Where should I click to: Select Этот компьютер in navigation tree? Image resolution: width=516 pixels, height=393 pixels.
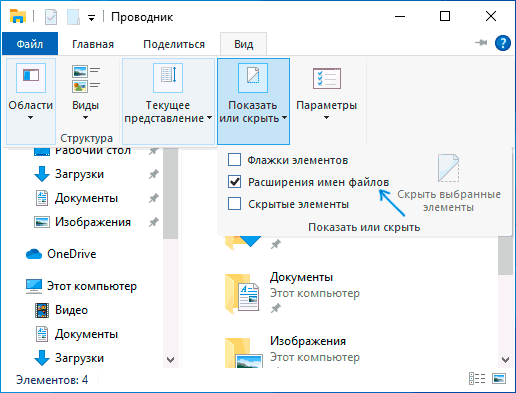(x=92, y=286)
